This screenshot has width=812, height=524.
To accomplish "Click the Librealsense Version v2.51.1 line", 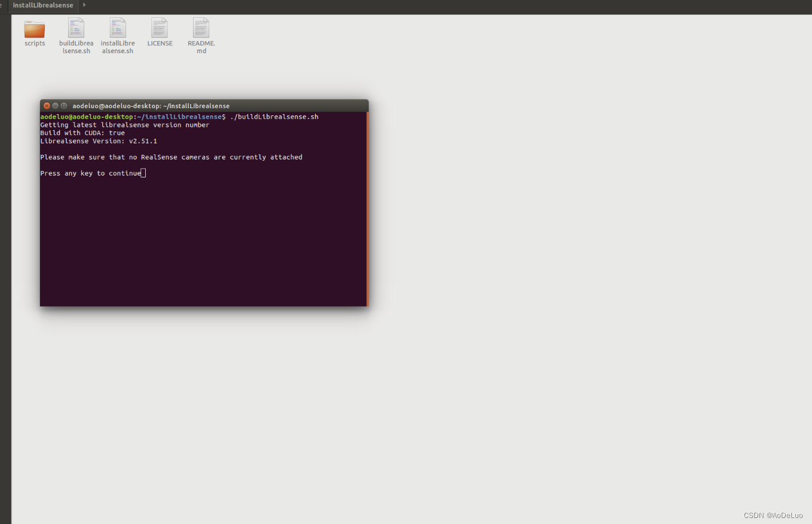I will 99,141.
